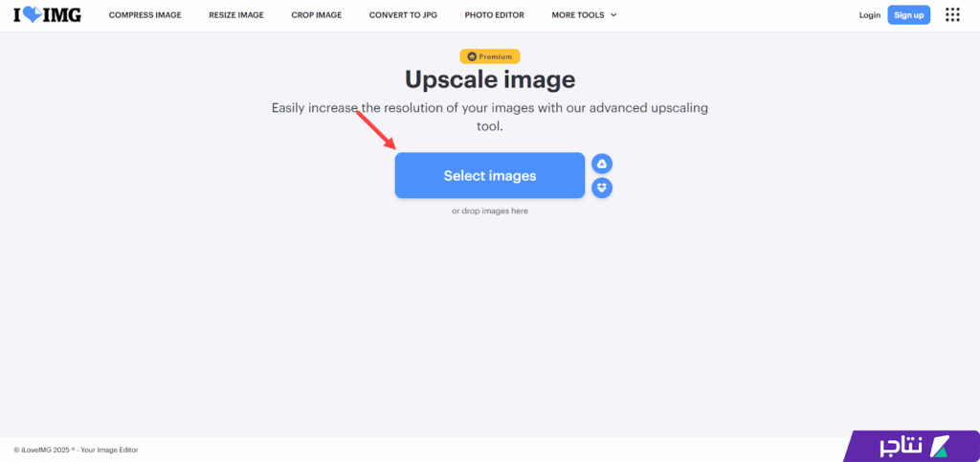Click the red arrow annotation
This screenshot has width=980, height=462.
[x=377, y=130]
